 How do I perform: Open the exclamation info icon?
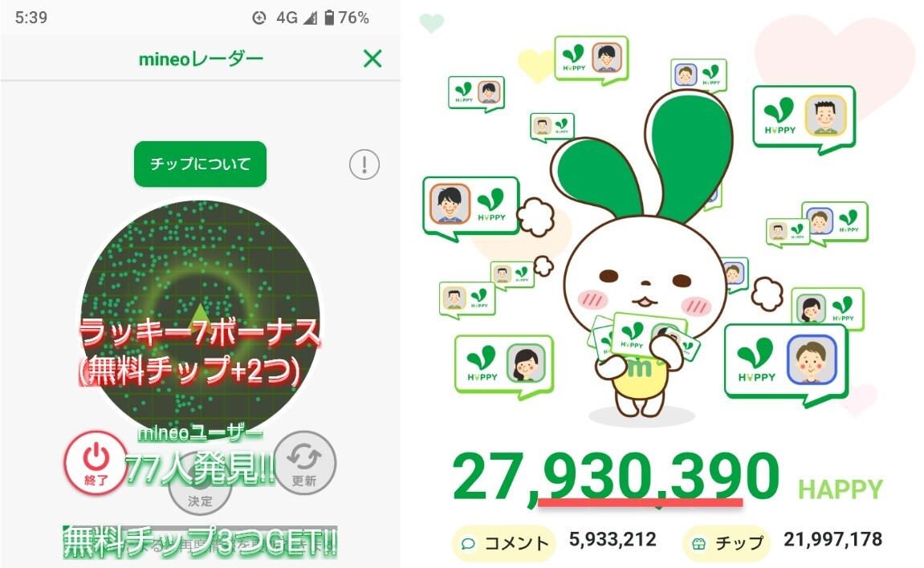(364, 164)
